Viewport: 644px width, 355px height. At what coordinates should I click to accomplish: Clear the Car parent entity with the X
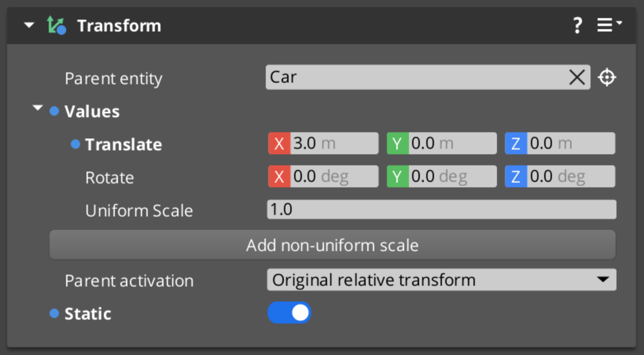click(x=576, y=77)
